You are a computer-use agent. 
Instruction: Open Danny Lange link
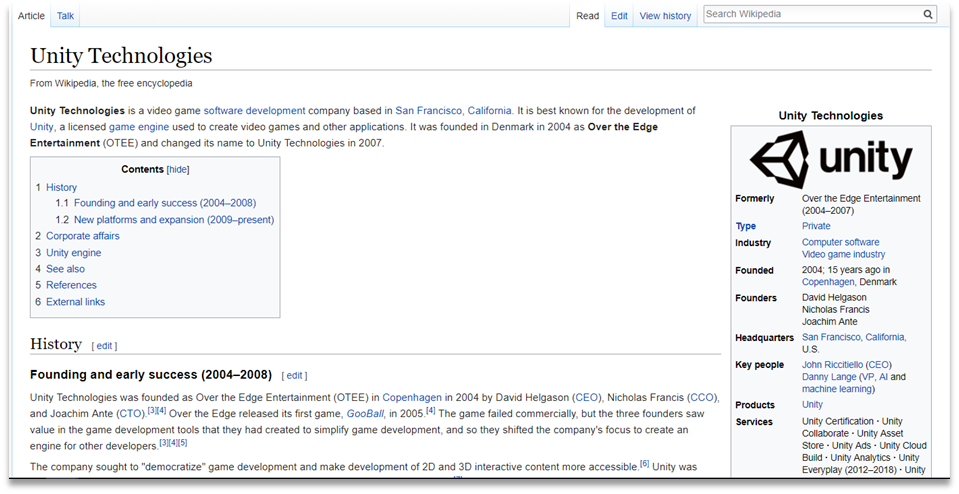(x=829, y=377)
